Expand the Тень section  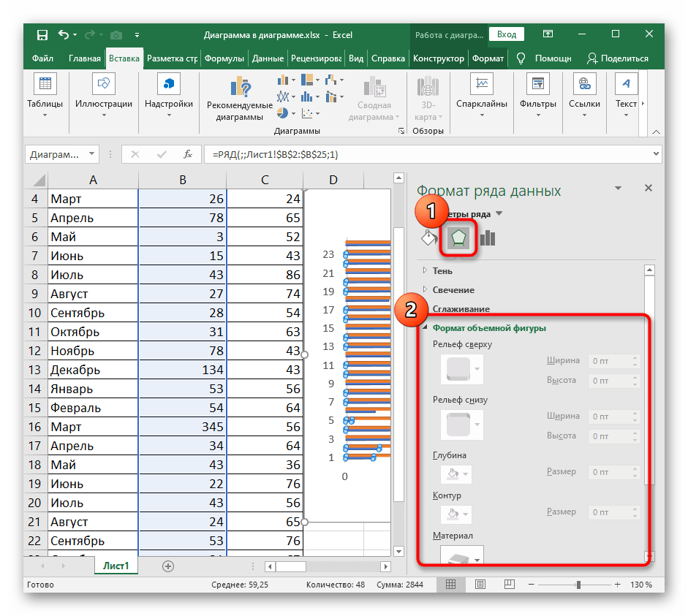pos(442,271)
